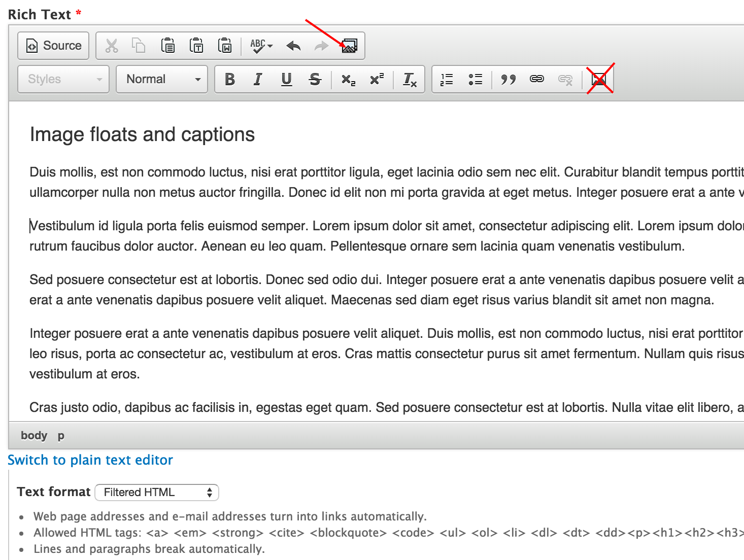Open the ABC spell check dropdown
Image resolution: width=744 pixels, height=560 pixels.
[261, 46]
